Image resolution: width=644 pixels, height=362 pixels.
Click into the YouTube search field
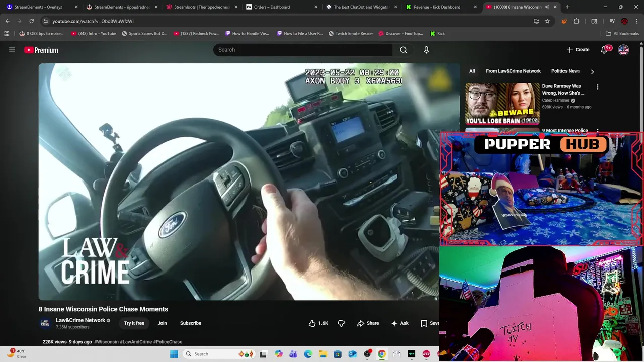pyautogui.click(x=303, y=50)
